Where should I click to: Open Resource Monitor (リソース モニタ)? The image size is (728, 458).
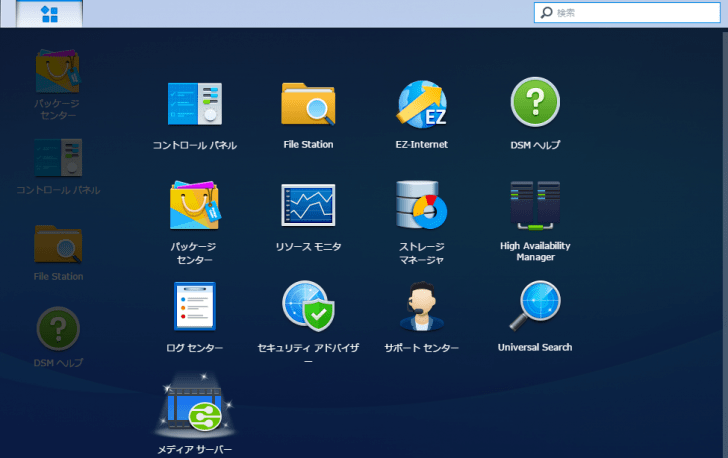tap(308, 205)
